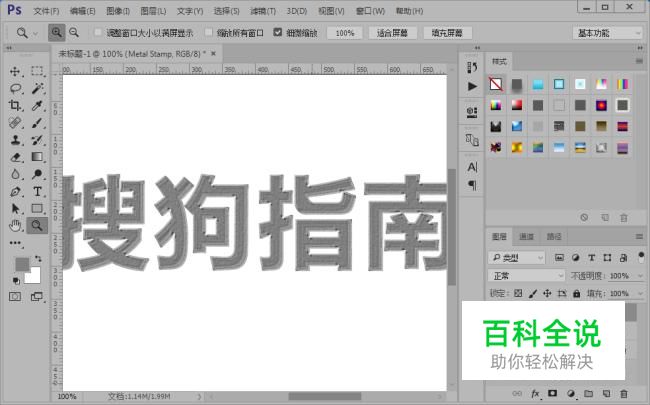Viewport: 650px width, 405px height.
Task: Open the Edit Toolbar three-dots icon
Action: pyautogui.click(x=15, y=243)
